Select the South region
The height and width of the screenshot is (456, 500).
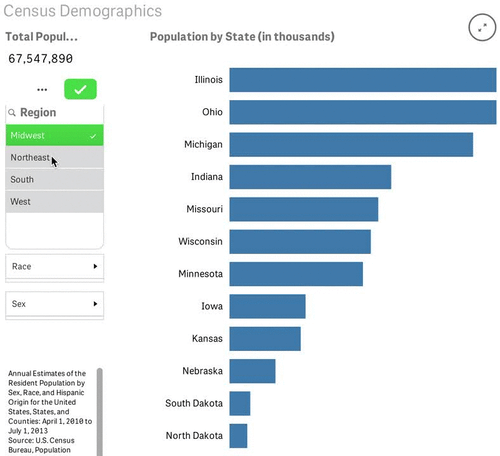(55, 179)
